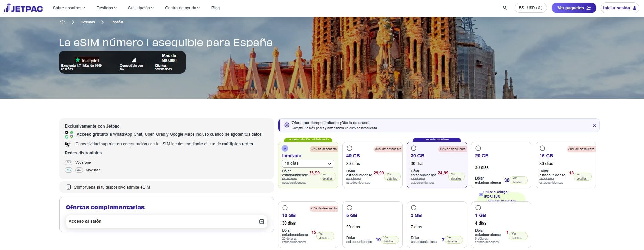The image size is (644, 250).
Task: Click the 1FOR1EUR promo code
Action: (x=492, y=197)
